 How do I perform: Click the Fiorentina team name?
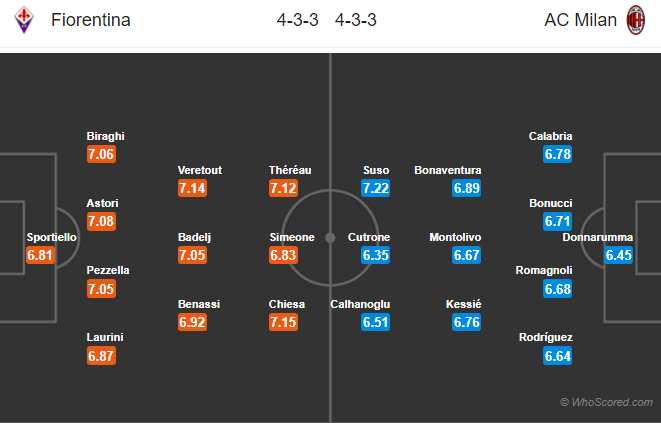coord(92,20)
